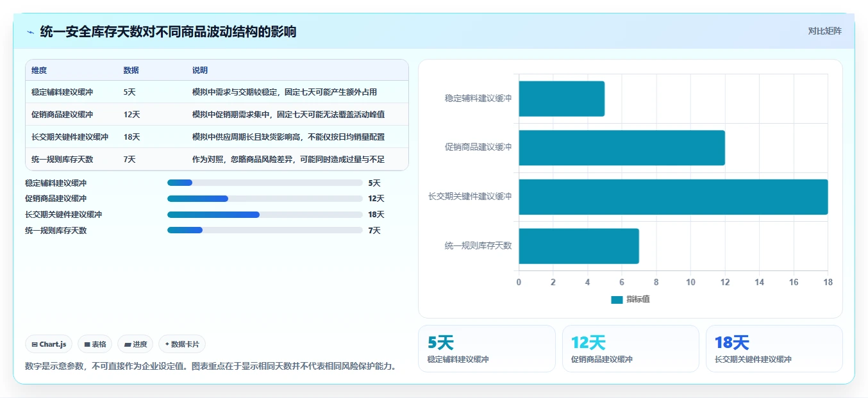Select the Chart.js tag chip
Image resolution: width=868 pixels, height=398 pixels.
[x=49, y=344]
